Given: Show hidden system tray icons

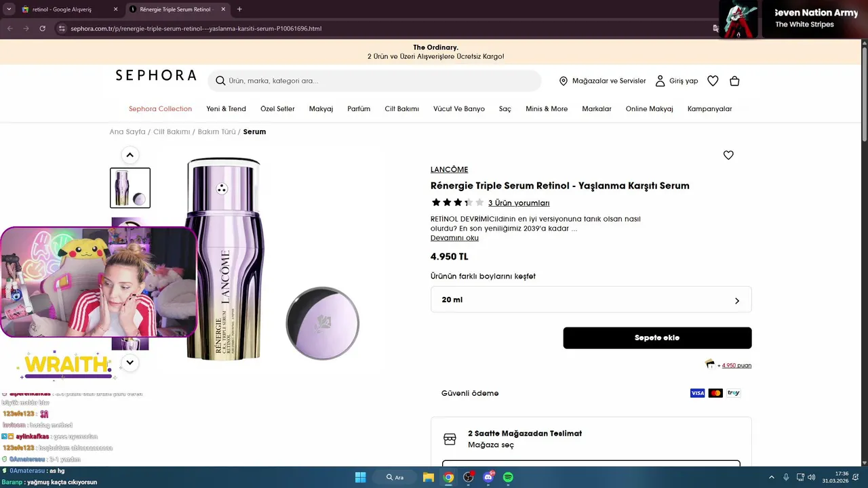Looking at the screenshot, I should tap(771, 477).
